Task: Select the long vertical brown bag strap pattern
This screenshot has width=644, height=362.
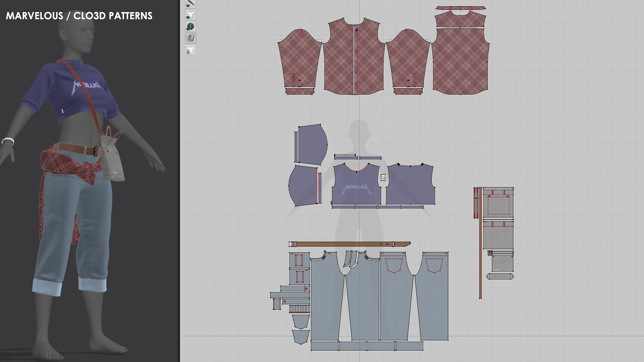Action: point(480,242)
